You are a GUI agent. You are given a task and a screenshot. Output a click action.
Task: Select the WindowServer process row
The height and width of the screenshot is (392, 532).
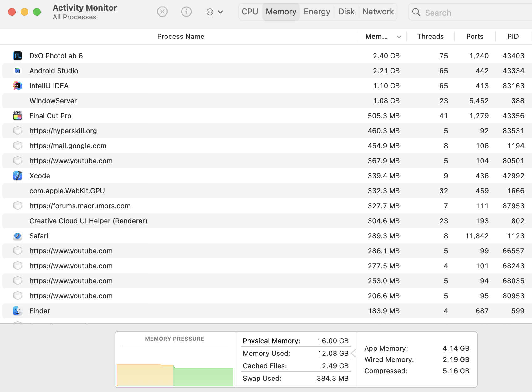(267, 101)
